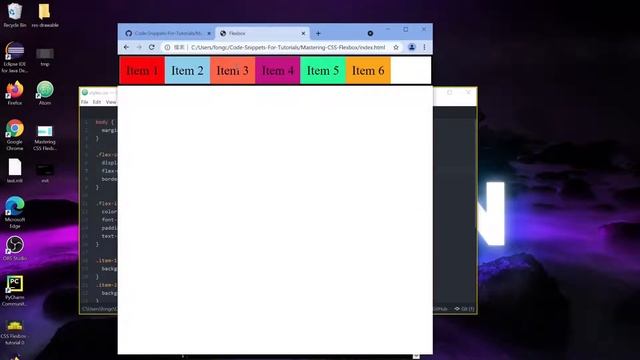Close the Atom editor window
The width and height of the screenshot is (640, 360).
(468, 93)
